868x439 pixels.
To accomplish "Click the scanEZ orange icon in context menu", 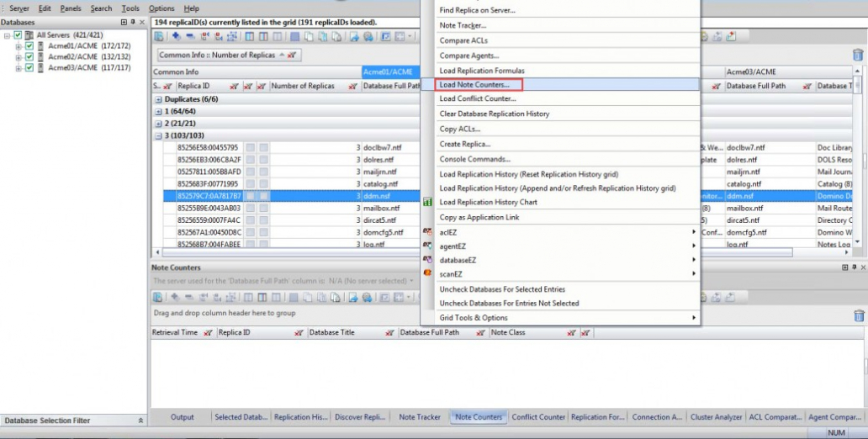I will click(427, 273).
